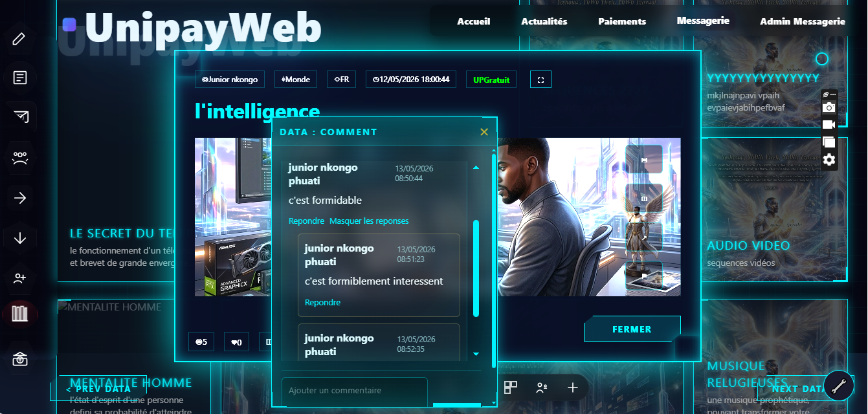Open the wrench tools round button
The height and width of the screenshot is (414, 868).
click(x=838, y=386)
